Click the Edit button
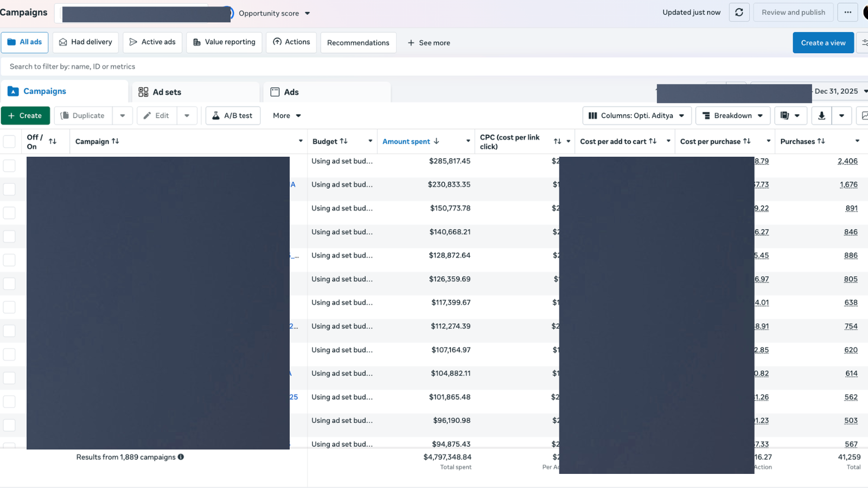 pyautogui.click(x=157, y=115)
